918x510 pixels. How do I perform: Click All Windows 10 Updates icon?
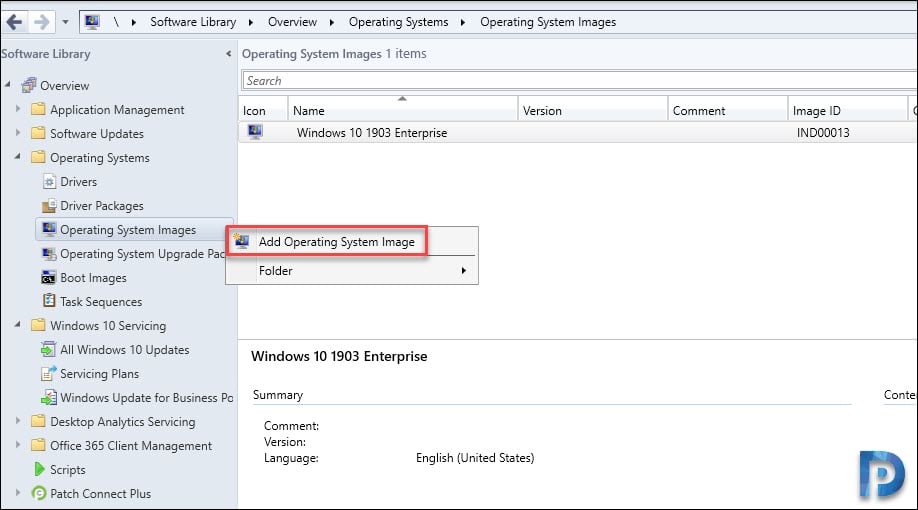pos(49,349)
